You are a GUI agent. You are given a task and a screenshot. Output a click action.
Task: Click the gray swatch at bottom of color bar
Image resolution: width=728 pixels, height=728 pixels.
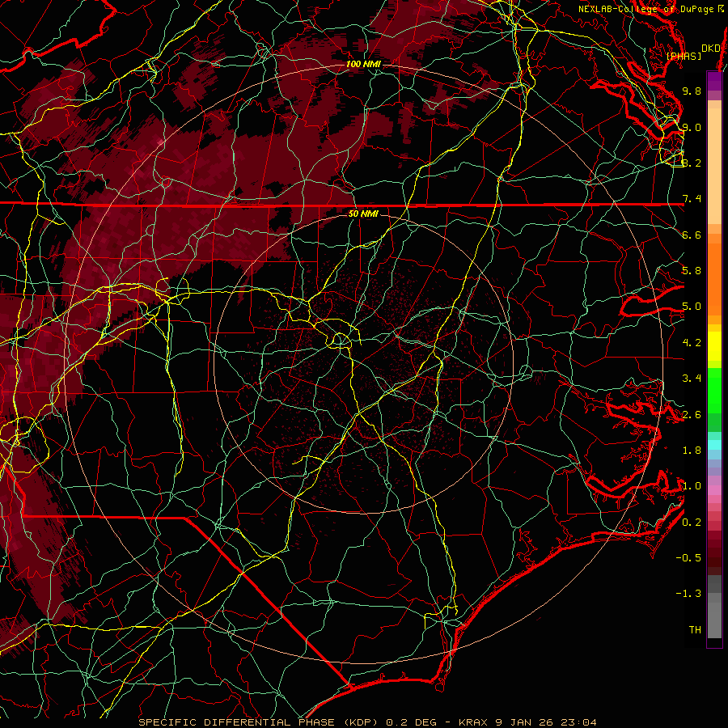coord(715,616)
